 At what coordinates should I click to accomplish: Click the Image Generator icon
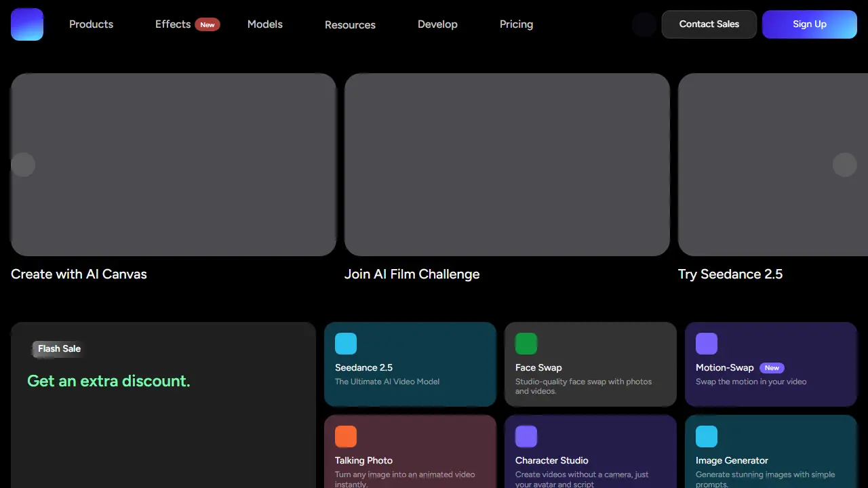[x=707, y=436]
